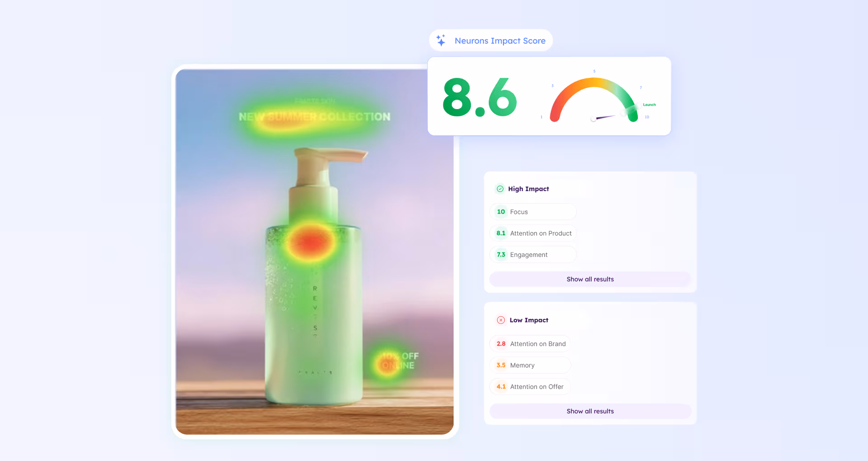
Task: Click the 4.1 Attention on Offer badge
Action: [x=501, y=387]
